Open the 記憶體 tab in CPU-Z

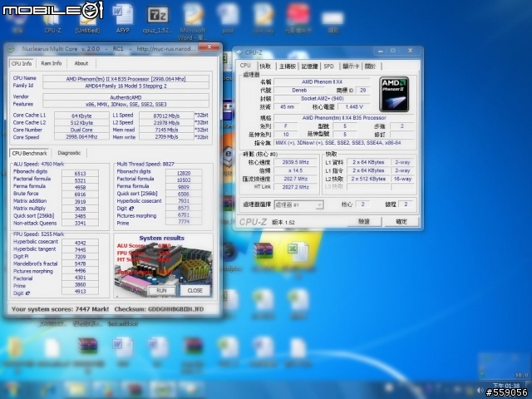309,66
